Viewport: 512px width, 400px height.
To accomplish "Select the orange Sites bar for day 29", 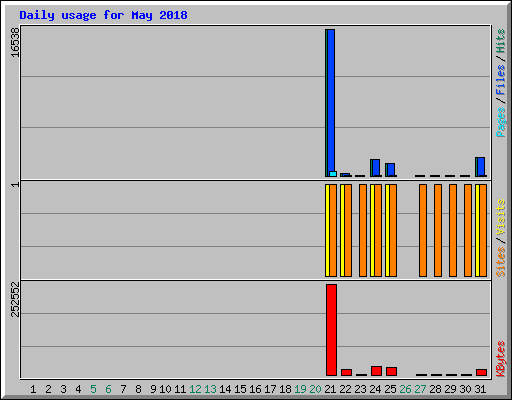I will [x=453, y=230].
